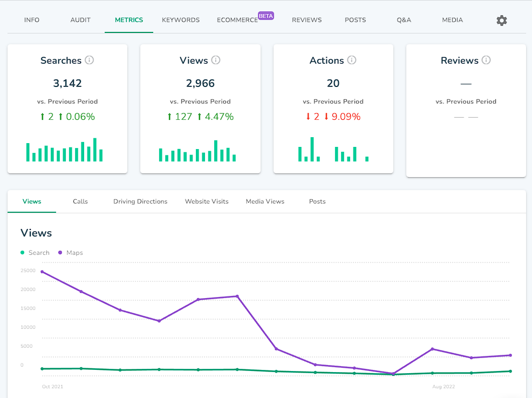
Task: Open the POSTS tab in top navigation
Action: 355,20
